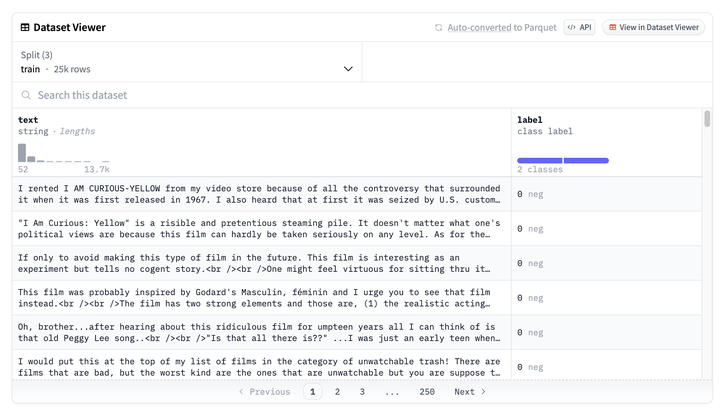This screenshot has width=720, height=413.
Task: Click the Previous page button
Action: (264, 392)
